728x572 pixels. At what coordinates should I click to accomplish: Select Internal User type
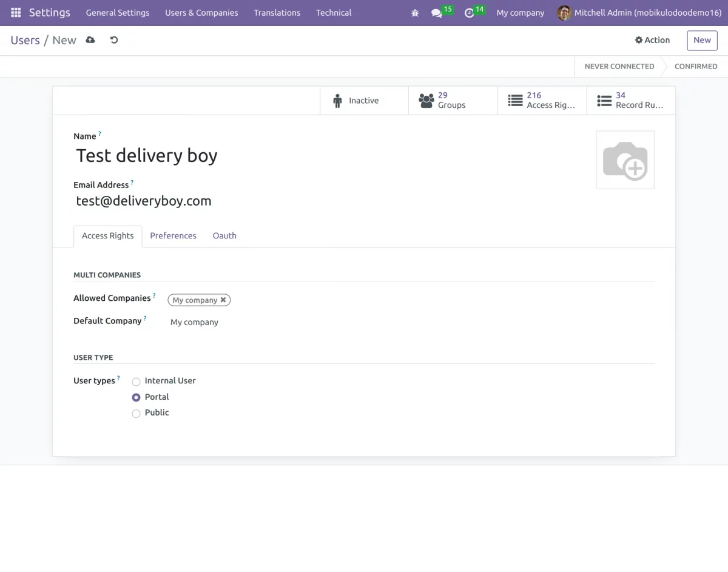(136, 381)
